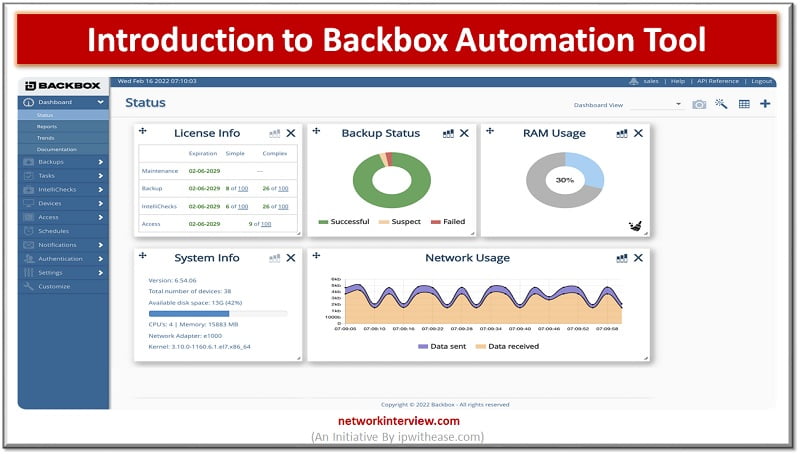This screenshot has height=455, width=800.
Task: Open the Dashboard menu in the sidebar
Action: [63, 102]
